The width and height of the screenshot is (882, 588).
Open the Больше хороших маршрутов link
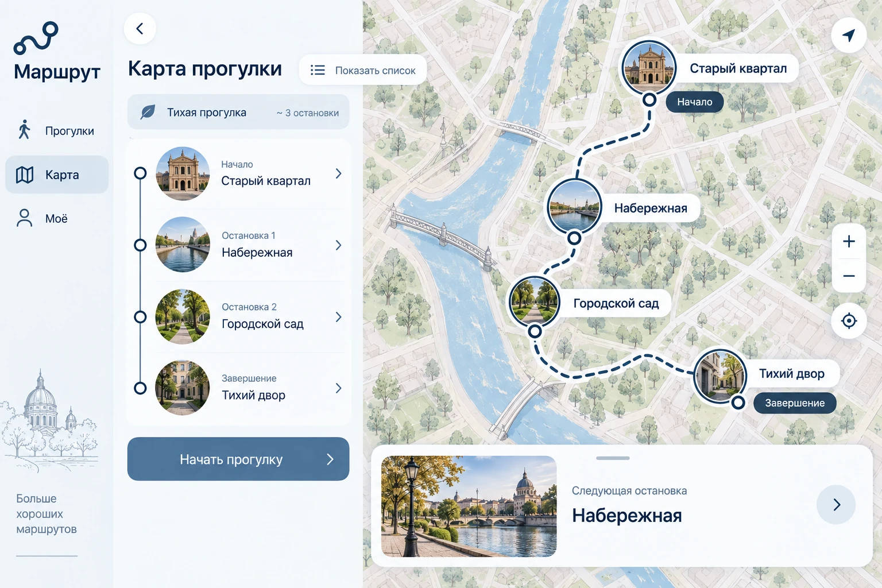[x=47, y=514]
